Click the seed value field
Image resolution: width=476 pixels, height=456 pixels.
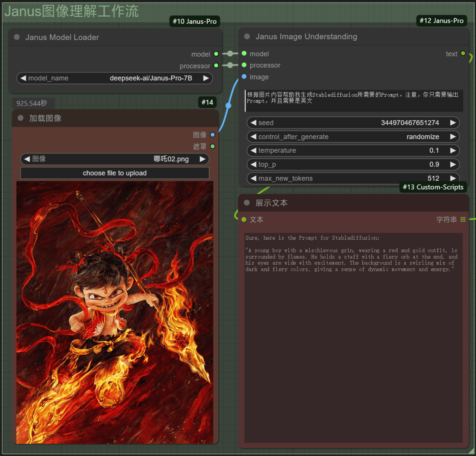pos(353,123)
